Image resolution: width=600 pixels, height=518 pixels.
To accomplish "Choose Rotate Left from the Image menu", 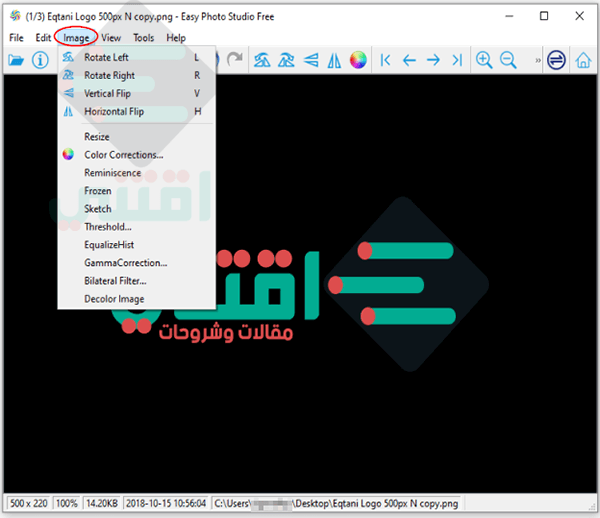I will pos(136,57).
